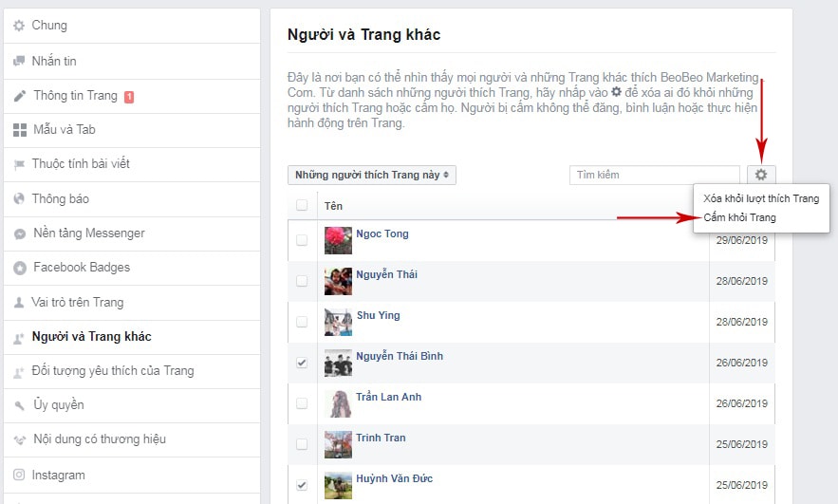
Task: Click the Thông báo globe icon
Action: click(19, 199)
